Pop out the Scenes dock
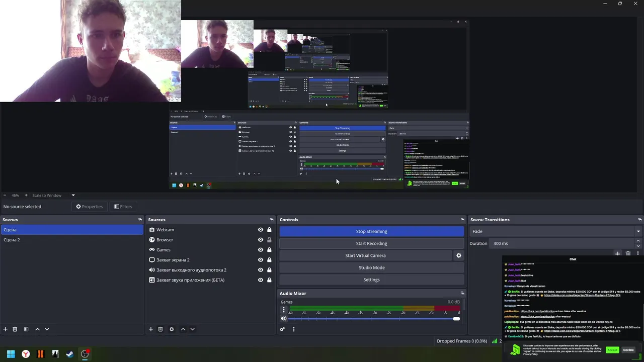Screen dimensions: 644x362 coord(140,220)
